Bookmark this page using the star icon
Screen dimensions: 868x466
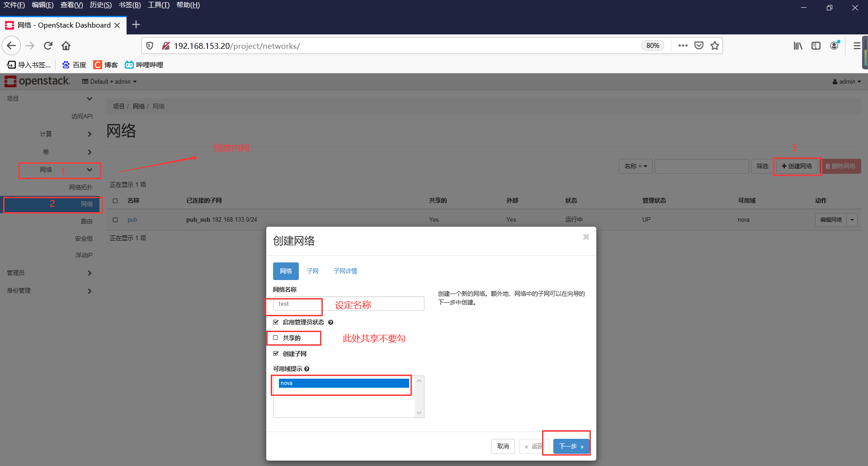point(715,45)
